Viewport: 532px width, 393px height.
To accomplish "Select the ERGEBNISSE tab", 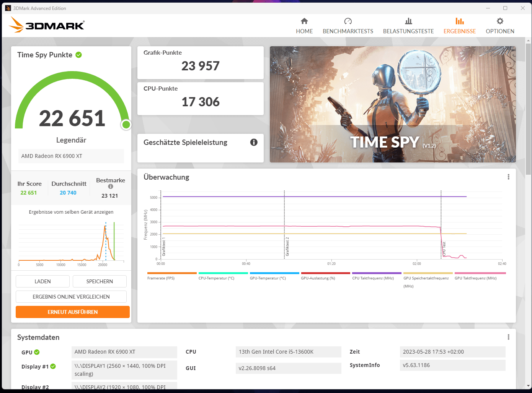I will [x=460, y=26].
